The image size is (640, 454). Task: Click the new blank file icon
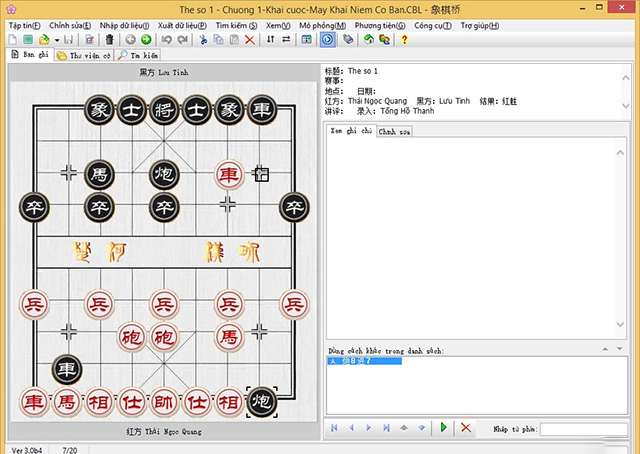click(x=13, y=39)
